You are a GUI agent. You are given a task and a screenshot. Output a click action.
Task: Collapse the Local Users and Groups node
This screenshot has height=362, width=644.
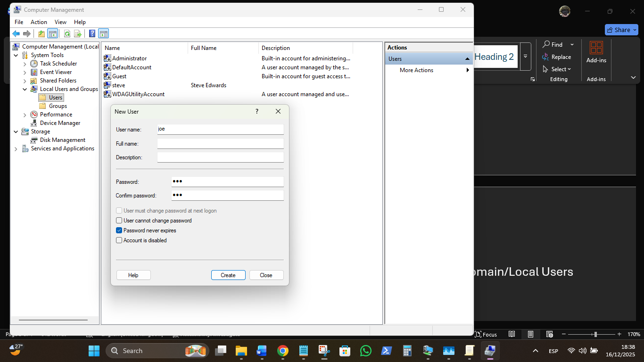point(25,89)
